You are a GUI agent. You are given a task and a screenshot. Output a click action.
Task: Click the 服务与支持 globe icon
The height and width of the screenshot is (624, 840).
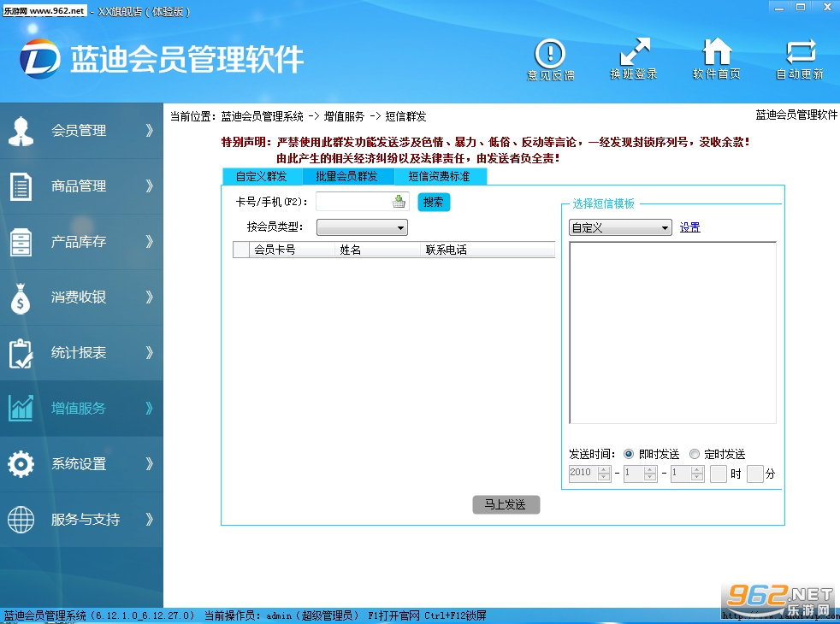pyautogui.click(x=21, y=519)
